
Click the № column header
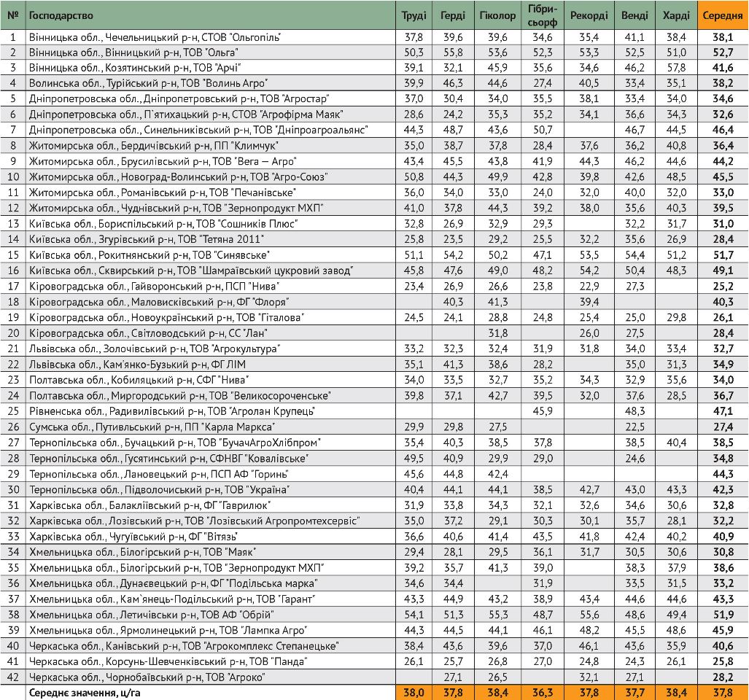tap(12, 15)
